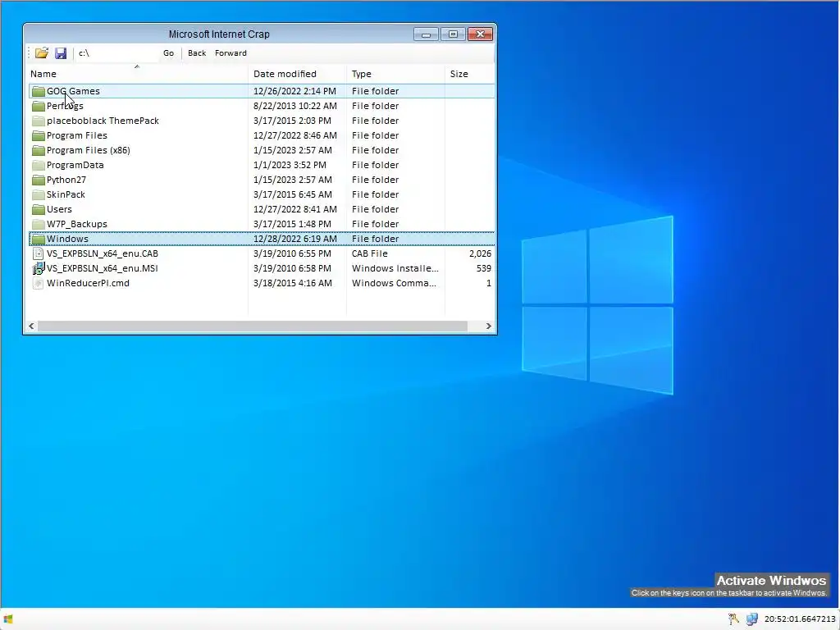Click the horizontal scrollbar thumb
The height and width of the screenshot is (630, 840).
click(253, 326)
